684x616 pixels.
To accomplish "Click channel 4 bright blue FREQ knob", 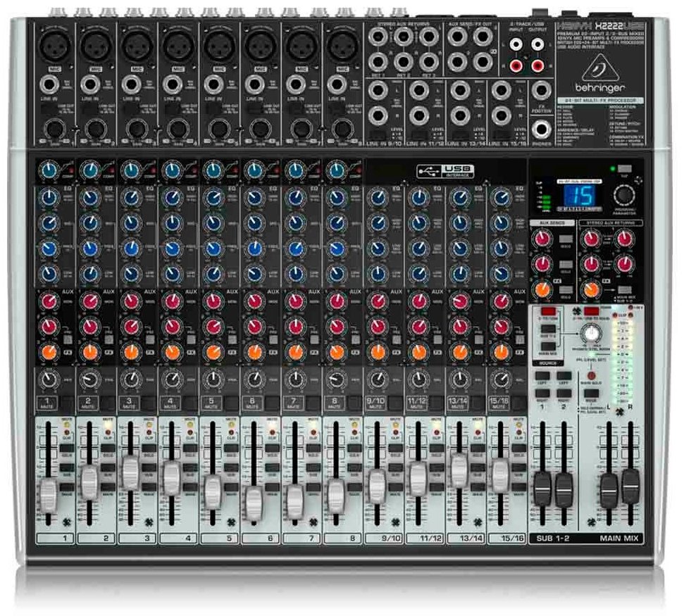I will point(172,249).
